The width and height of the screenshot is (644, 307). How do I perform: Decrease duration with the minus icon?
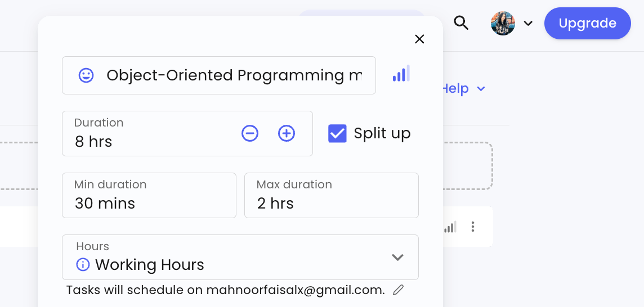click(250, 133)
